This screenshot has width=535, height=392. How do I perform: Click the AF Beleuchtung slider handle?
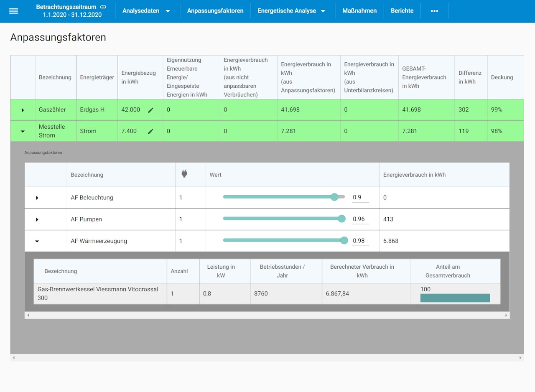(x=334, y=197)
